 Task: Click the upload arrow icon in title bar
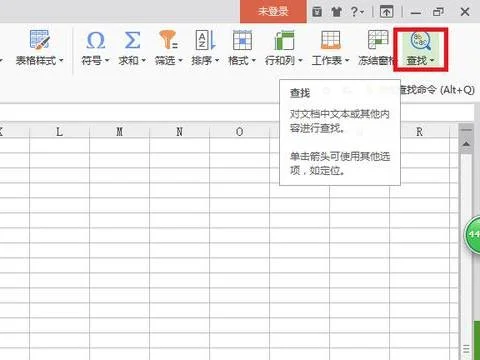pyautogui.click(x=387, y=12)
